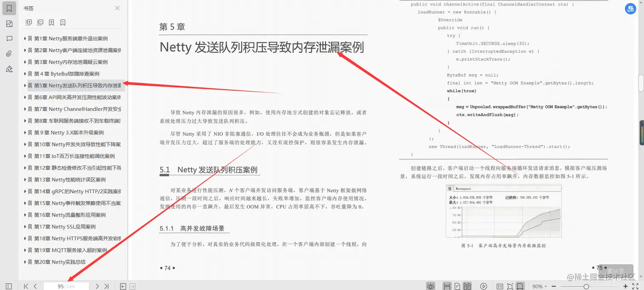644x290 pixels.
Task: Click the add bookmark icon
Action: point(51,22)
